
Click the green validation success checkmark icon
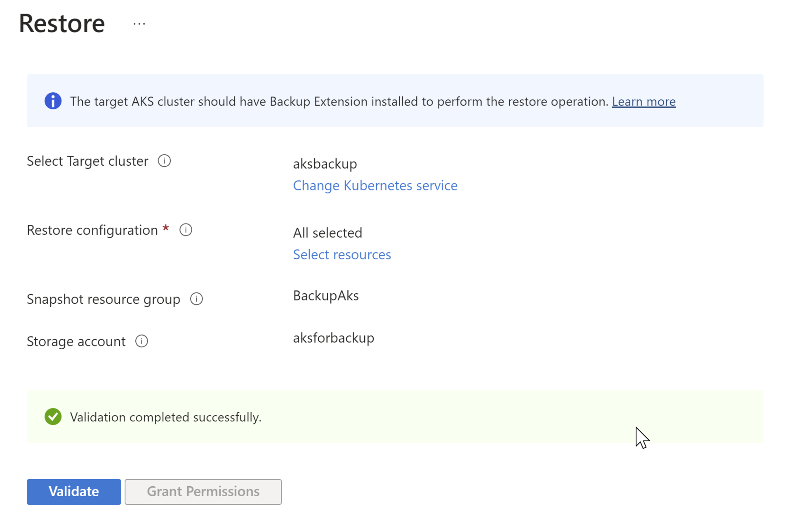click(x=53, y=417)
